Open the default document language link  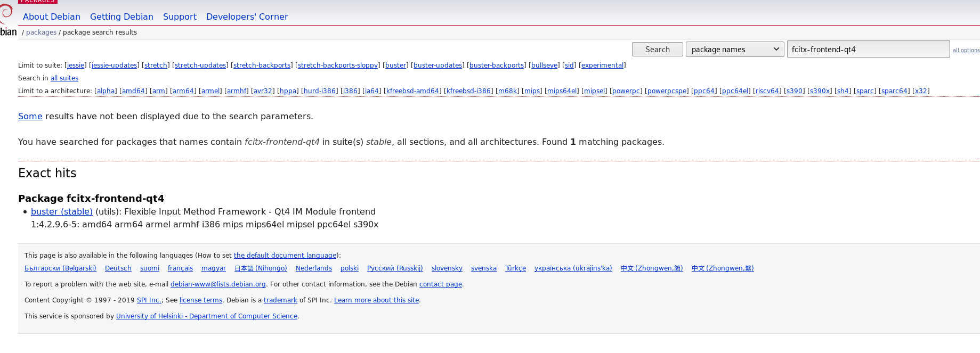tap(285, 256)
